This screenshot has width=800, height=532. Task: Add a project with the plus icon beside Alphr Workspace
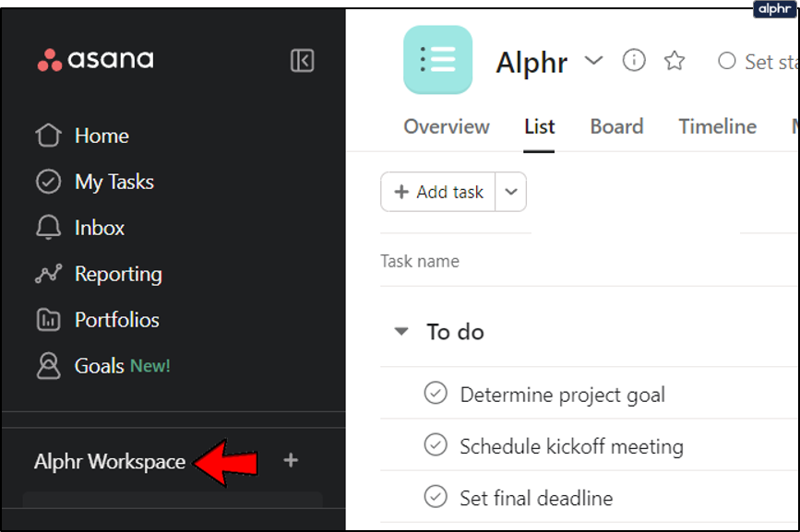click(291, 460)
